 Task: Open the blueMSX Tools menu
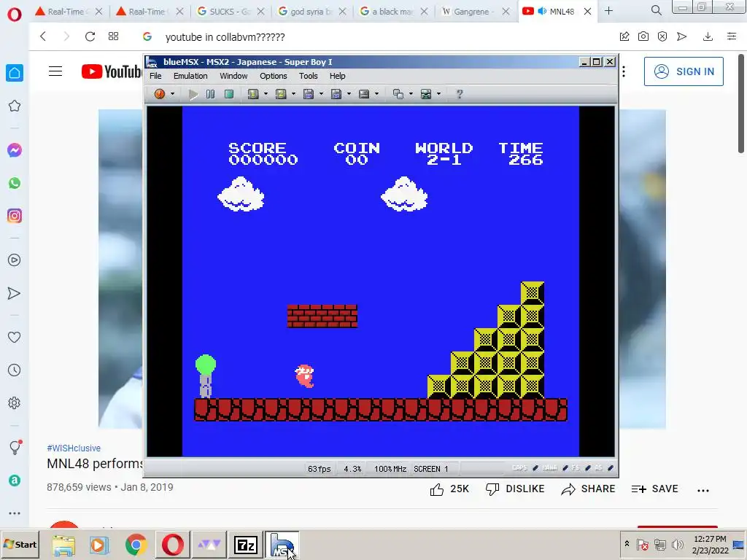309,76
